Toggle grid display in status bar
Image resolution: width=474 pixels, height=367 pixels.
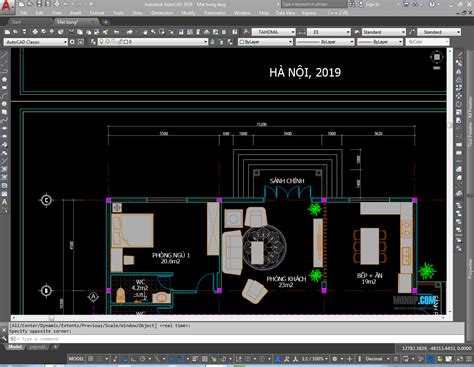point(91,359)
